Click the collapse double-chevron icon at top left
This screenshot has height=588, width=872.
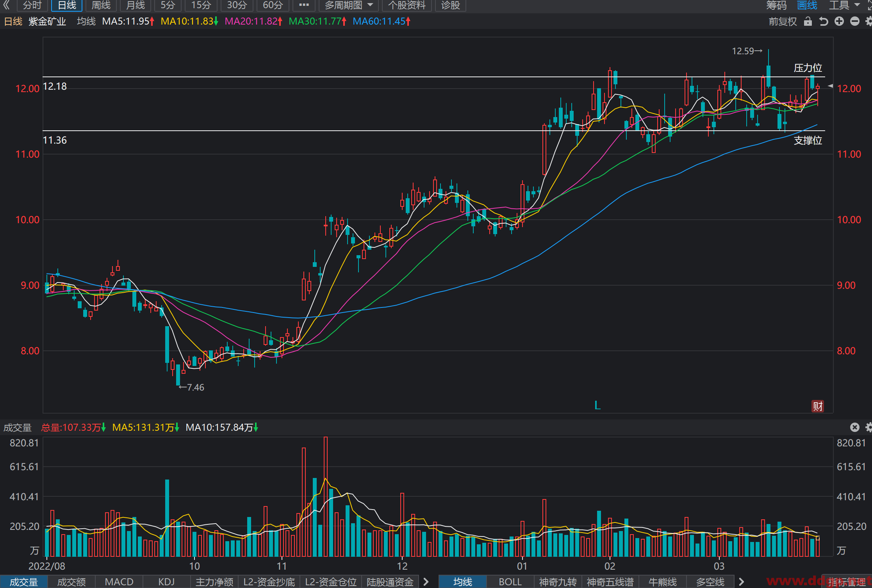click(7, 5)
